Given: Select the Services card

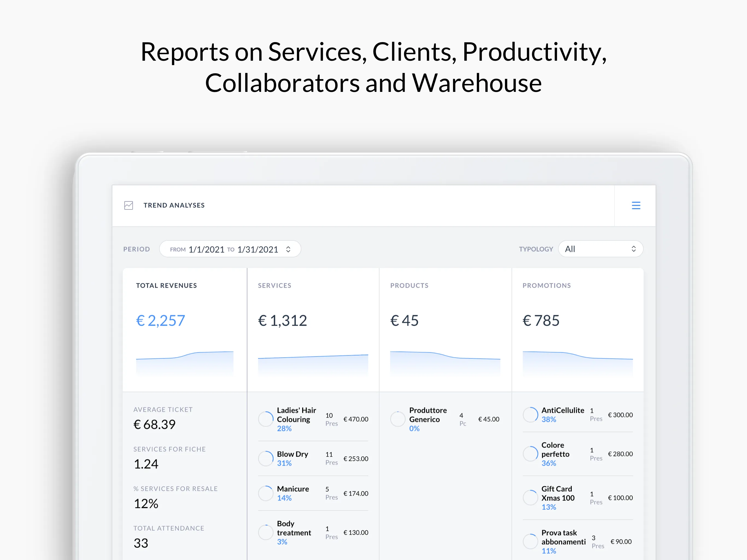Looking at the screenshot, I should pyautogui.click(x=313, y=330).
